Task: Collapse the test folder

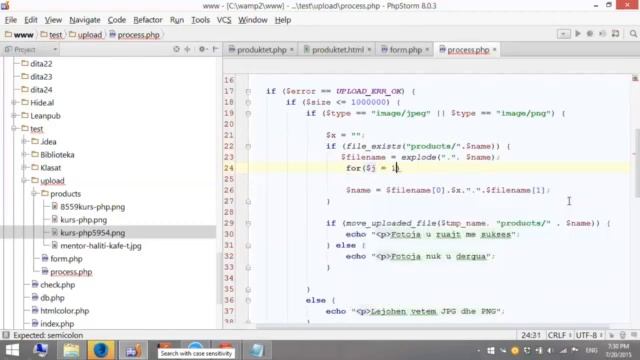Action: click(x=14, y=129)
